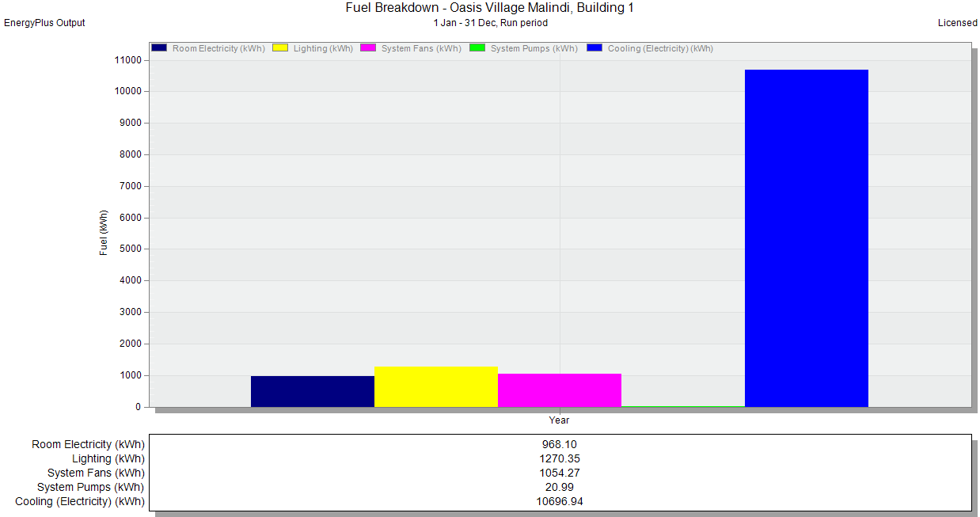Click "Cooling (Electricity) (kWh)" row label beside the data table
Viewport: 980px width, 517px height.
[x=80, y=502]
